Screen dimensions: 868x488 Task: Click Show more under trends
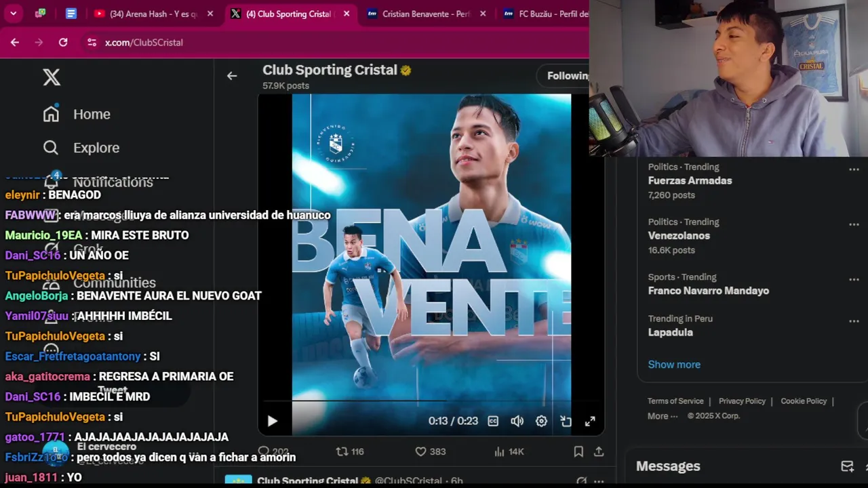coord(674,365)
